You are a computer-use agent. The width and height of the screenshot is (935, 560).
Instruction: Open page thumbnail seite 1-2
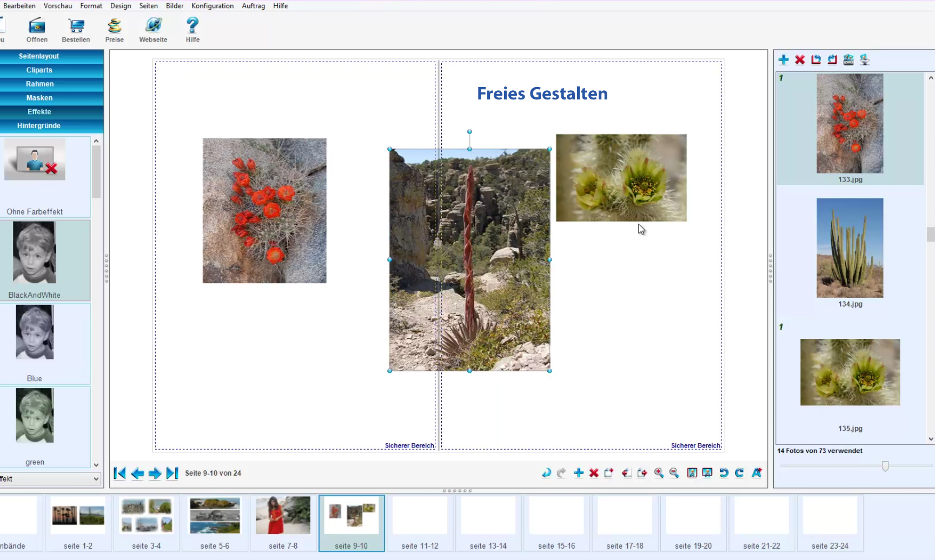coord(78,522)
